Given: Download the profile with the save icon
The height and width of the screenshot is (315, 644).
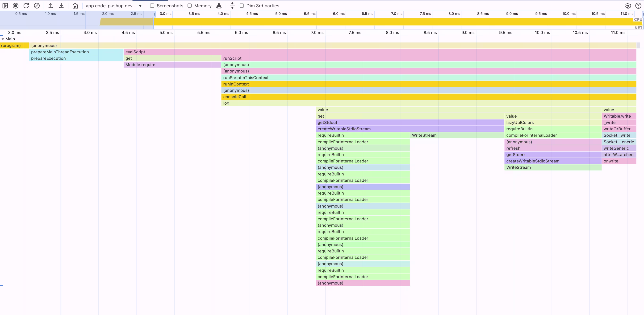Looking at the screenshot, I should click(x=61, y=5).
